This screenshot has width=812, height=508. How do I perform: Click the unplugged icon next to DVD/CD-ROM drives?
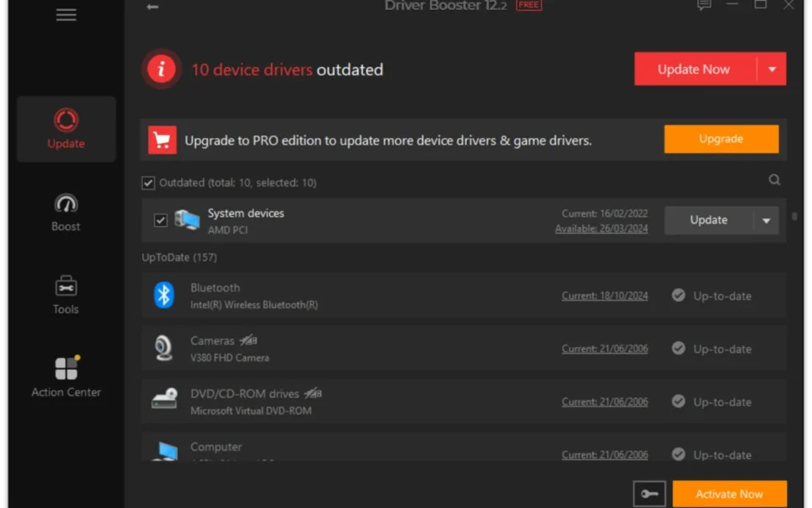click(x=313, y=394)
